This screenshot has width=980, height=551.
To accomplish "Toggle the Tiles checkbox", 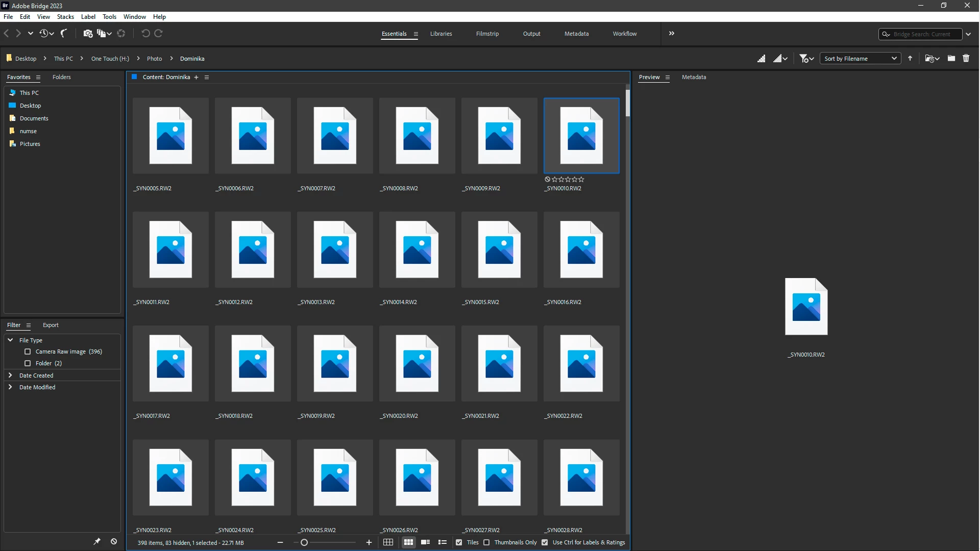I will (x=459, y=542).
